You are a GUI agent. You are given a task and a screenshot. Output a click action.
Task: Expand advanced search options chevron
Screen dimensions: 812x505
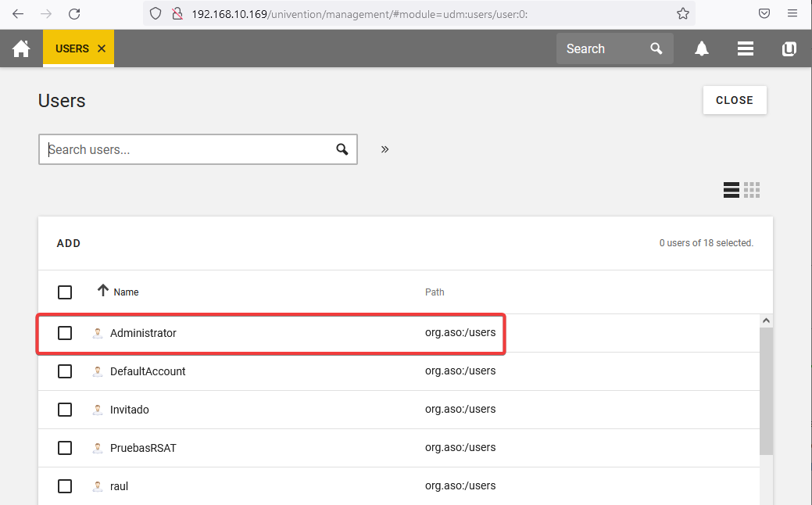385,149
